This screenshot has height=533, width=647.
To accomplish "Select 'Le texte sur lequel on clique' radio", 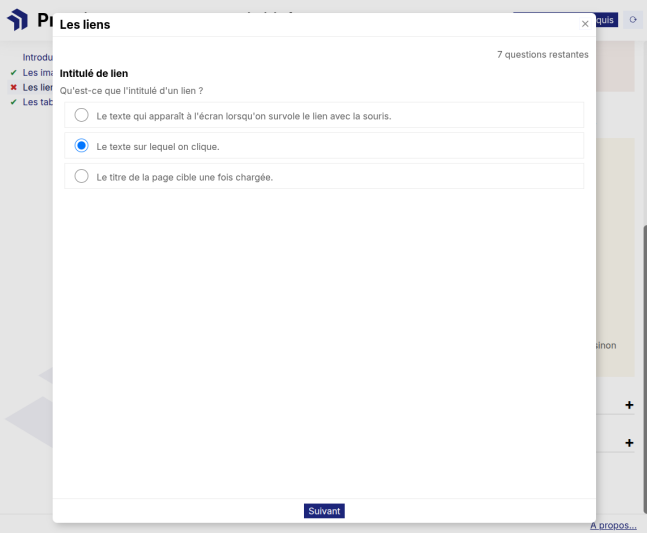I will coord(81,146).
